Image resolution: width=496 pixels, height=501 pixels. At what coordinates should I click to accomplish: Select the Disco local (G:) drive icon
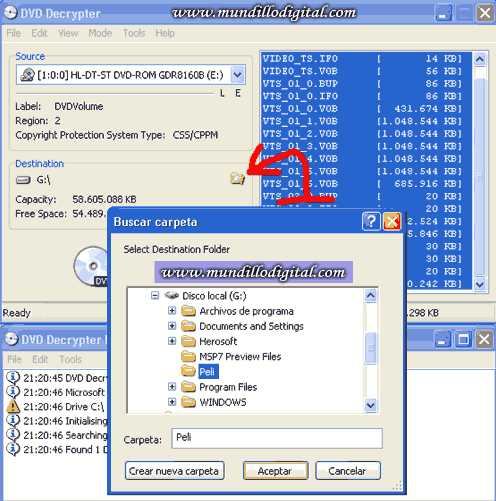point(172,295)
